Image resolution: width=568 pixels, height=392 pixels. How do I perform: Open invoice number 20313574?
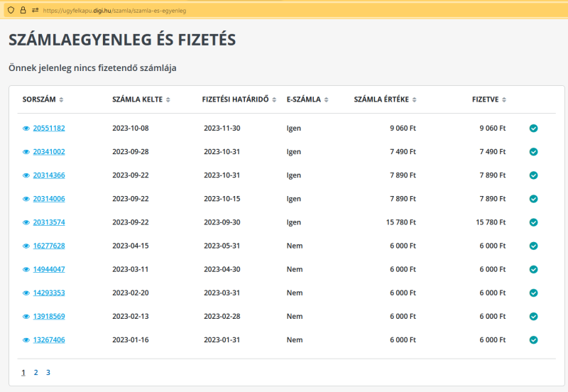(x=49, y=222)
